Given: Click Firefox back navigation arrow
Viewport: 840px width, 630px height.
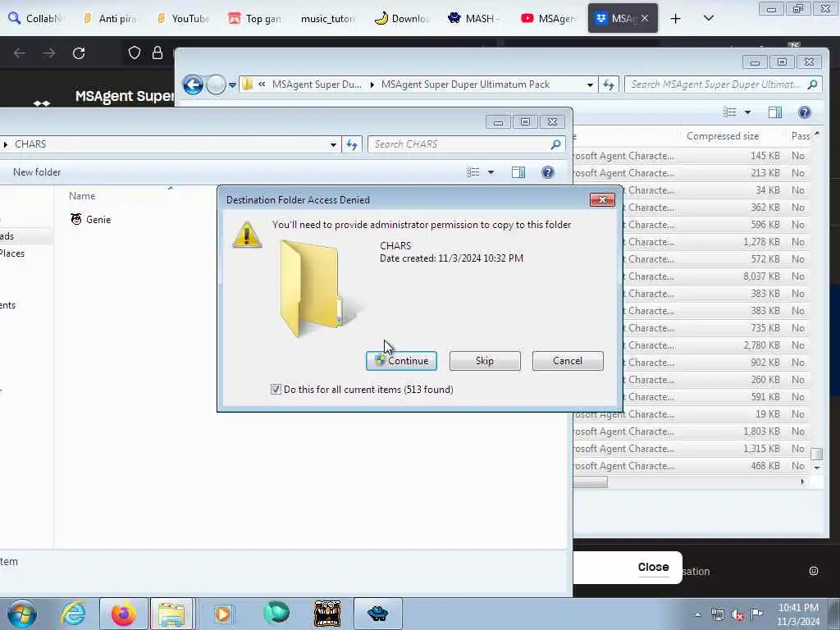Looking at the screenshot, I should click(20, 53).
